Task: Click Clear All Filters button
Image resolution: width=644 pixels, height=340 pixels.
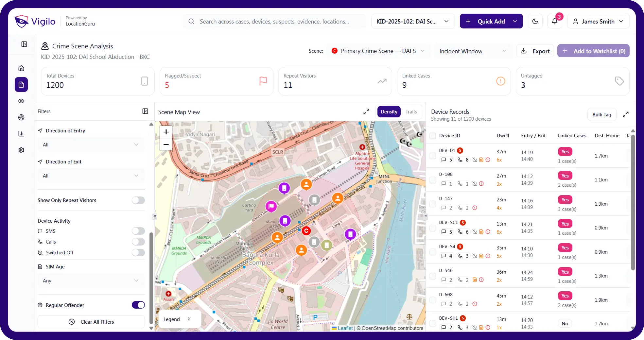Action: tap(91, 322)
